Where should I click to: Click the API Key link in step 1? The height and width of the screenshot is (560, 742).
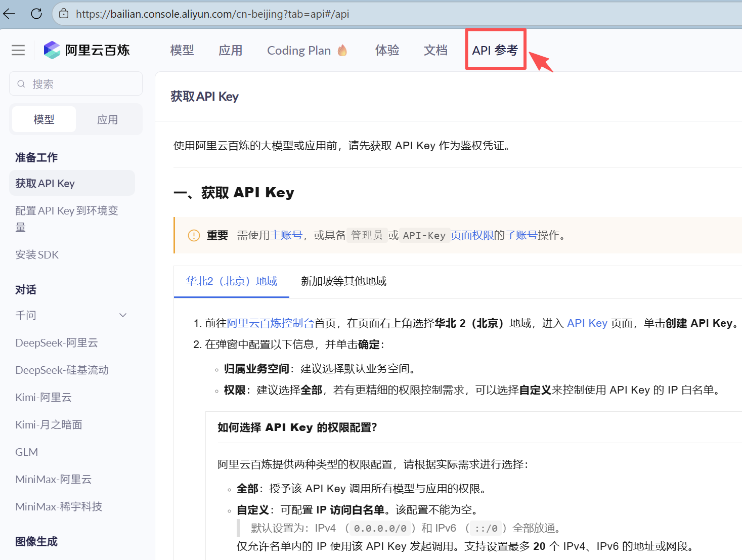pos(587,323)
